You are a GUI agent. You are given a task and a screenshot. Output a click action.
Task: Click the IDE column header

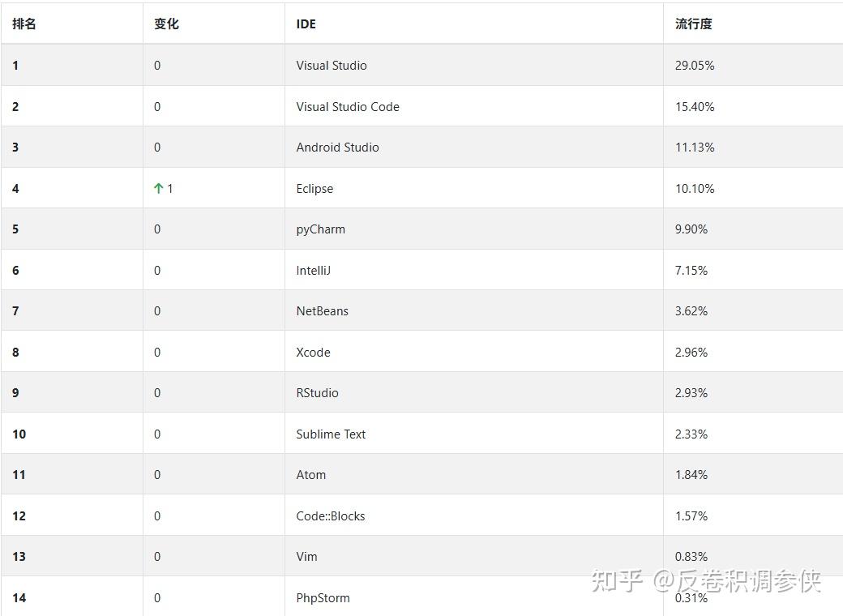point(306,24)
